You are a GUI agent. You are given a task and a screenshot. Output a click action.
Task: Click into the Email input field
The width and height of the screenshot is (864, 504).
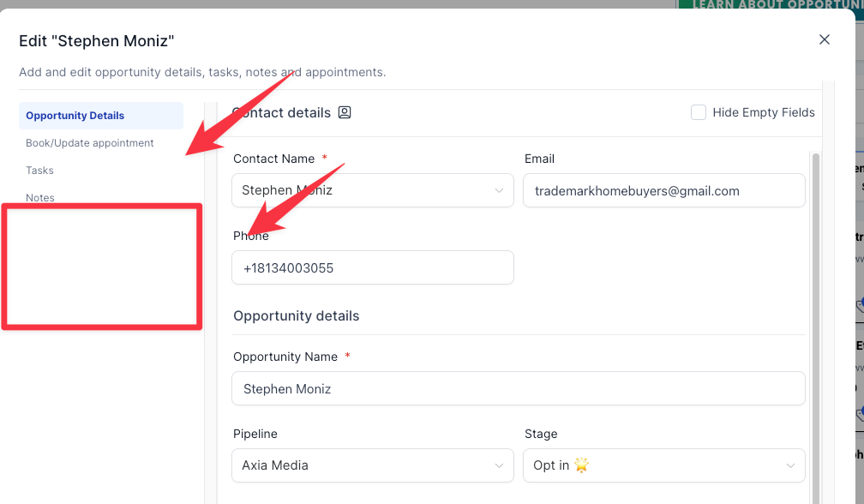(x=663, y=191)
